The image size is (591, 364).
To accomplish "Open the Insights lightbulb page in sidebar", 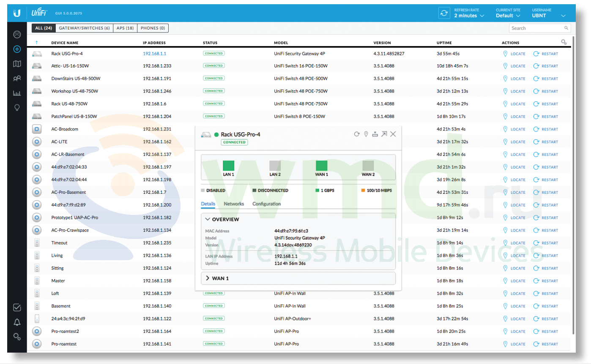I will 17,108.
